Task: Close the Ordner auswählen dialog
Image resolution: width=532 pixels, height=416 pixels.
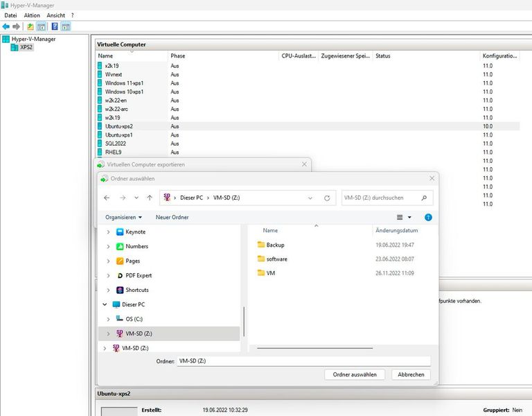Action: tap(432, 178)
